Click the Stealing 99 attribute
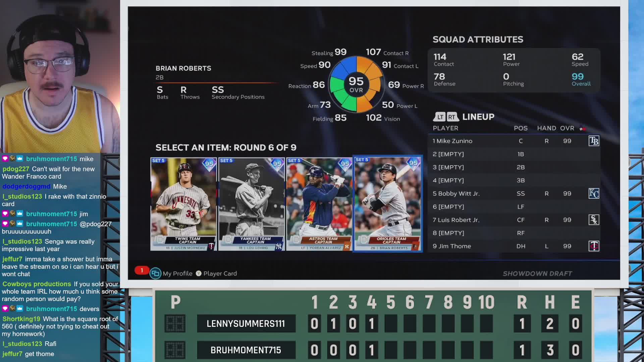The image size is (644, 362). (x=329, y=52)
